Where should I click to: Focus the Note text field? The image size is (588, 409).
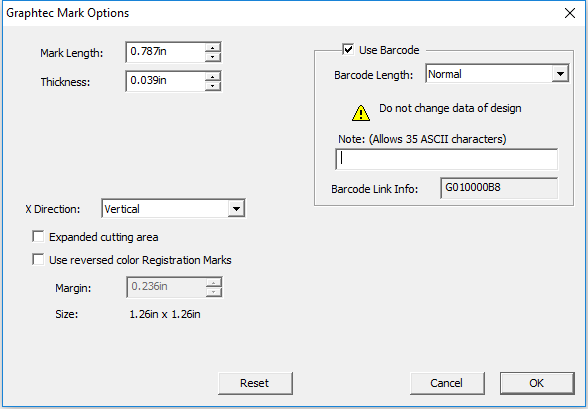coord(446,159)
